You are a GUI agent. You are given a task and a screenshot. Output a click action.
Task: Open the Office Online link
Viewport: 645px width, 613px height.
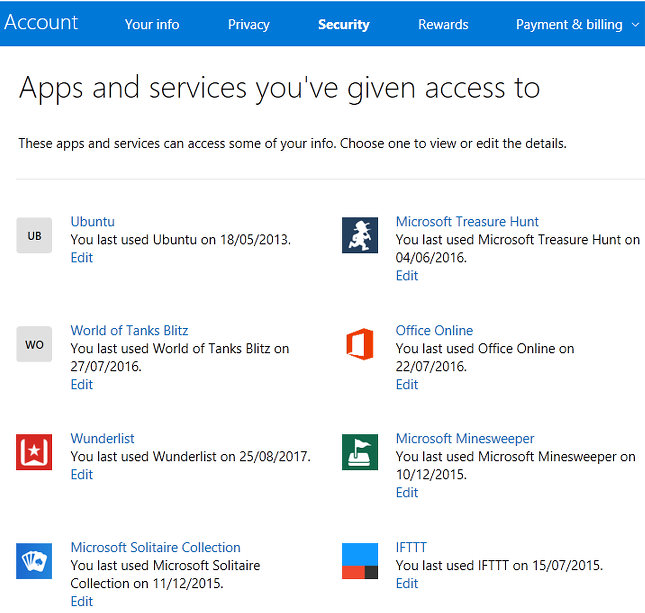pyautogui.click(x=434, y=330)
